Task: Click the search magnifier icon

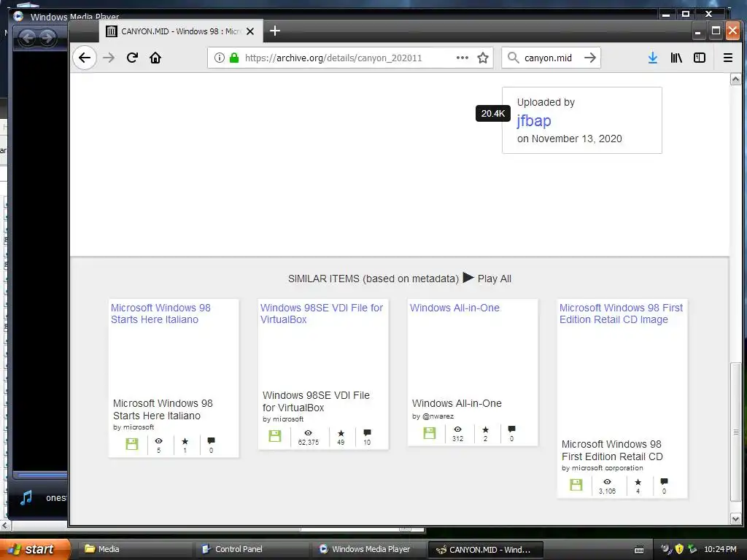Action: [513, 58]
